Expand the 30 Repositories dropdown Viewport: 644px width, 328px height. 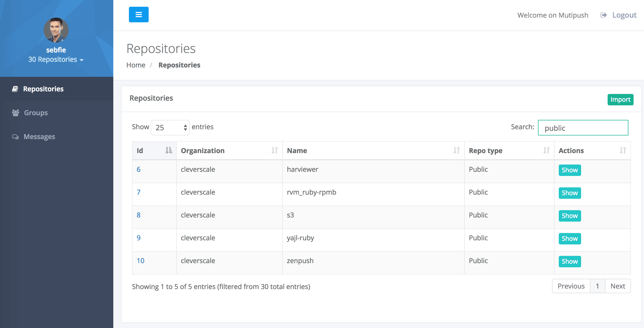pos(56,59)
